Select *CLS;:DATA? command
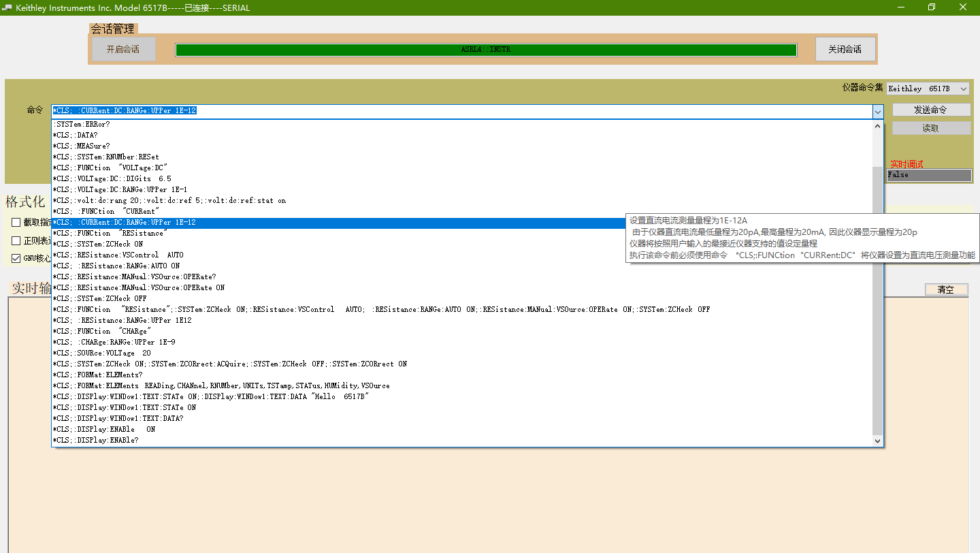Viewport: 980px width, 553px height. (x=462, y=135)
